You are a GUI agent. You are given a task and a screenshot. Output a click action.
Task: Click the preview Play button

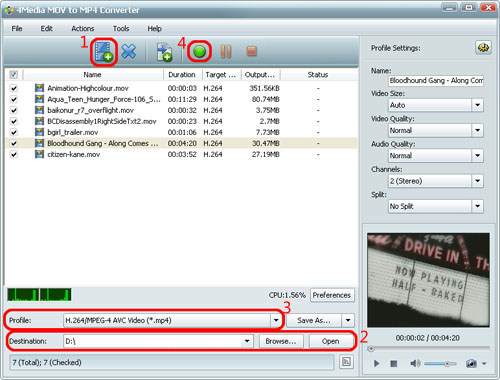coord(376,363)
